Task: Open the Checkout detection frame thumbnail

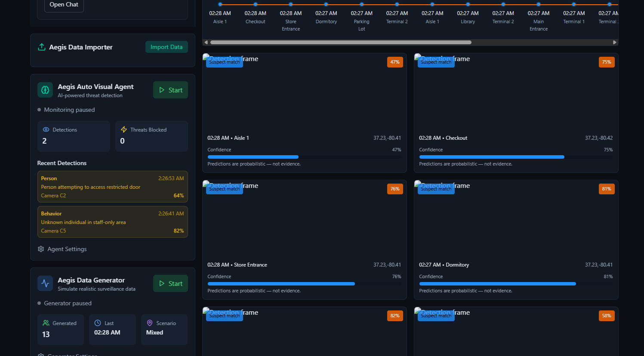Action: (516, 92)
